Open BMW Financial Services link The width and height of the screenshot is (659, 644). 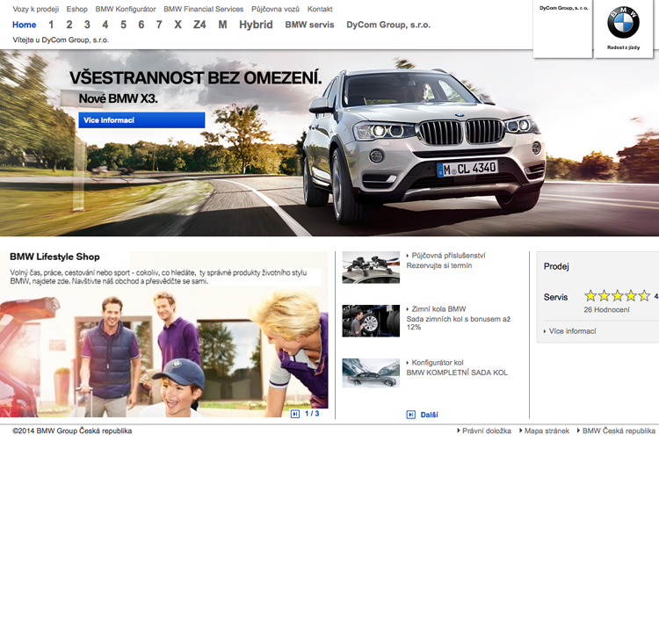point(204,9)
